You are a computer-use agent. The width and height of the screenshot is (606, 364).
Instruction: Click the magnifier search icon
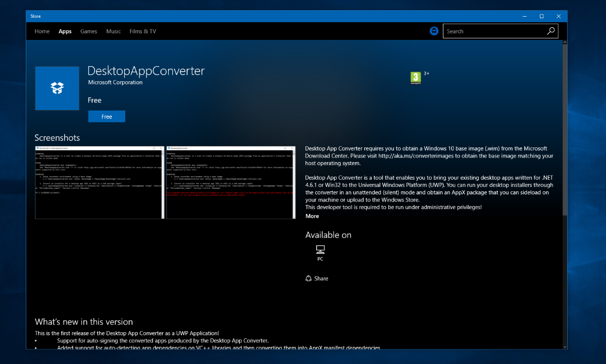click(551, 31)
